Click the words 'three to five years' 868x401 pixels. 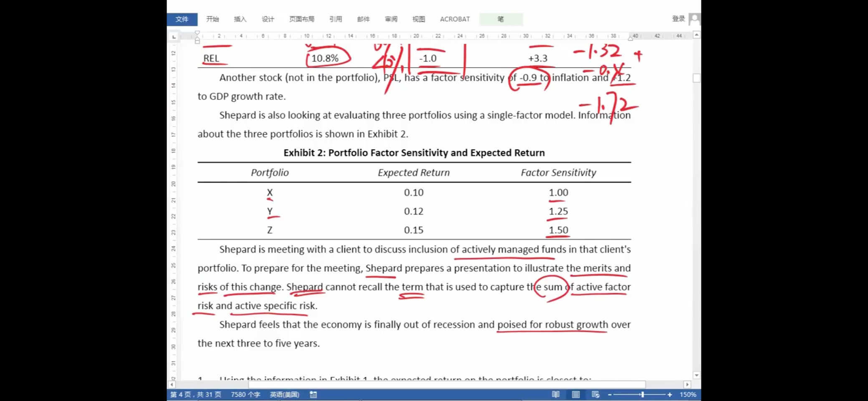[278, 343]
